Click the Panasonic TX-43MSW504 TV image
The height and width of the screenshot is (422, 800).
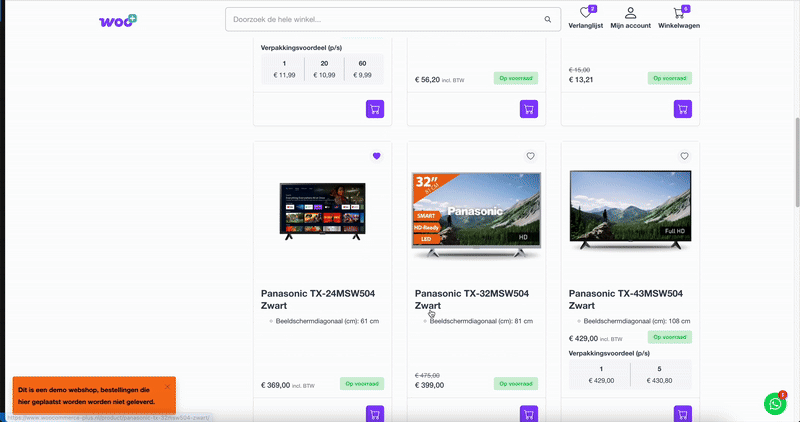(x=630, y=208)
